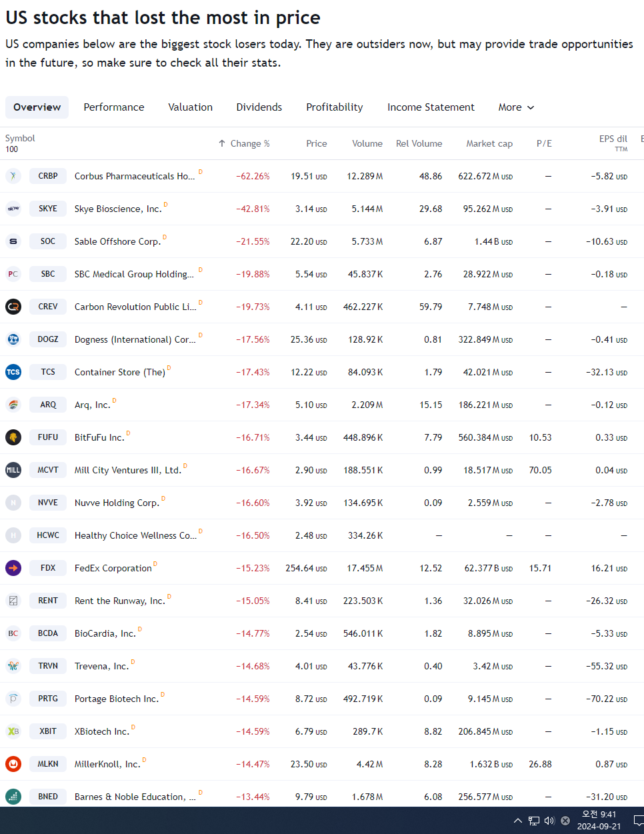Image resolution: width=644 pixels, height=834 pixels.
Task: Click the 62.377 B market cap cell
Action: (x=489, y=568)
